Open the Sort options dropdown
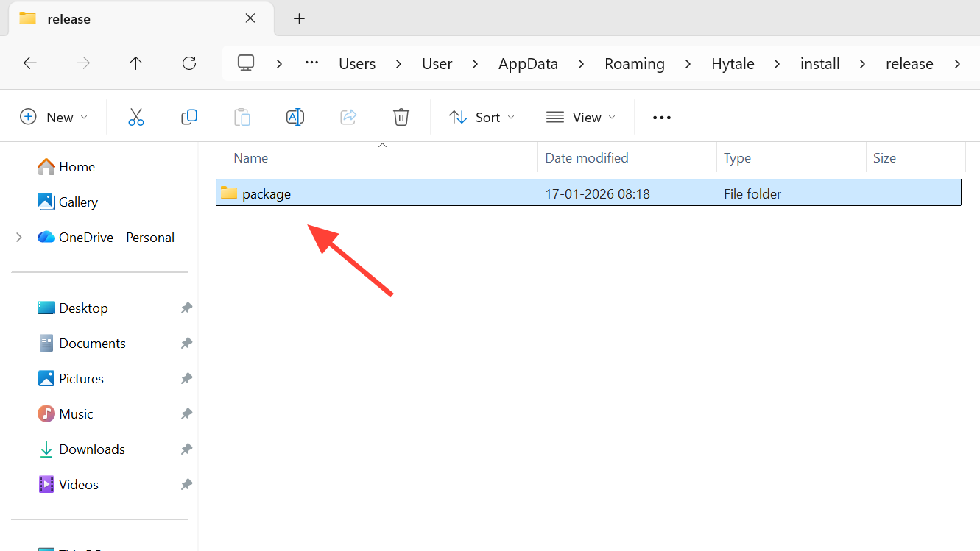The width and height of the screenshot is (980, 551). (482, 117)
